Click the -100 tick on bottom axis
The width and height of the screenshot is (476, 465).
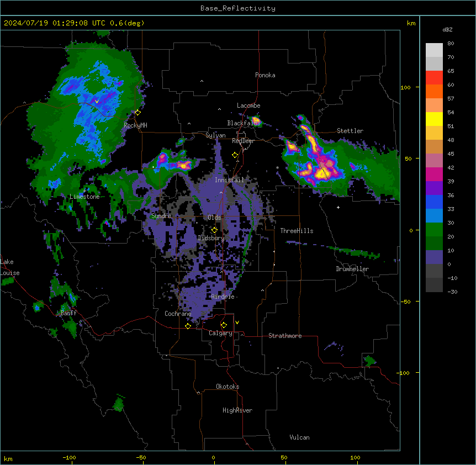(x=69, y=457)
